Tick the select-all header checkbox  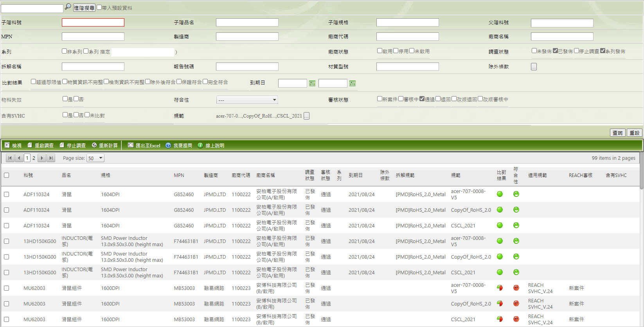[x=6, y=175]
